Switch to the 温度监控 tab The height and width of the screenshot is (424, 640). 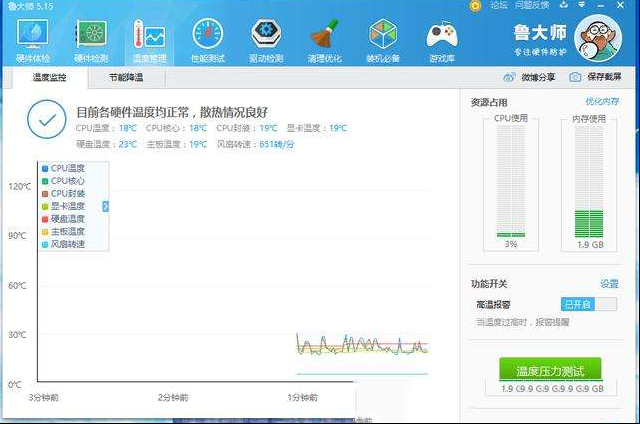pyautogui.click(x=49, y=77)
